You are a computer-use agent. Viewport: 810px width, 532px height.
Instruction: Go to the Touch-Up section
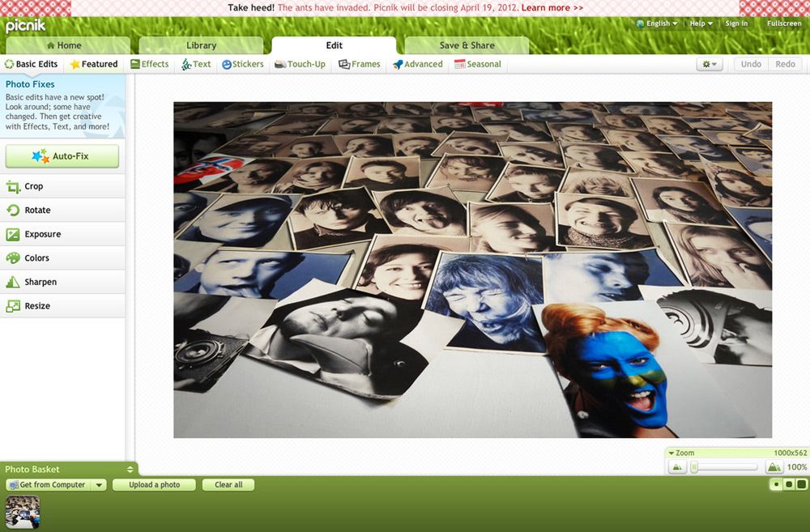coord(301,64)
